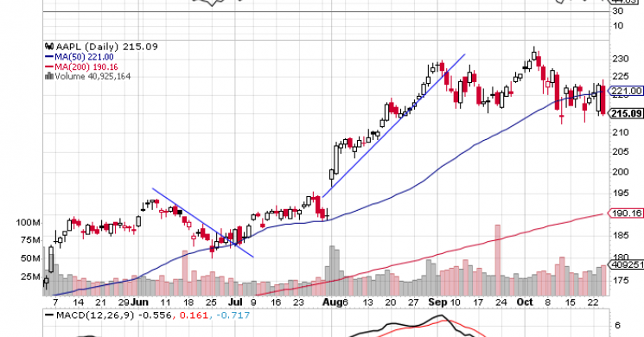Screen dimensions: 644x337
Task: Click the 6 label on MACD panel axis
Action: (x=618, y=326)
